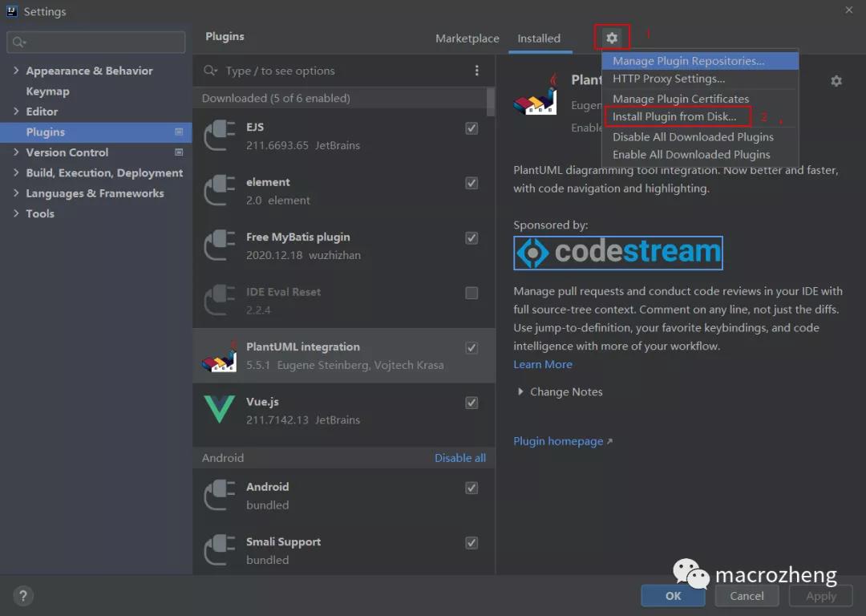Screen dimensions: 866x616
Task: Click the element plugin icon
Action: [219, 190]
